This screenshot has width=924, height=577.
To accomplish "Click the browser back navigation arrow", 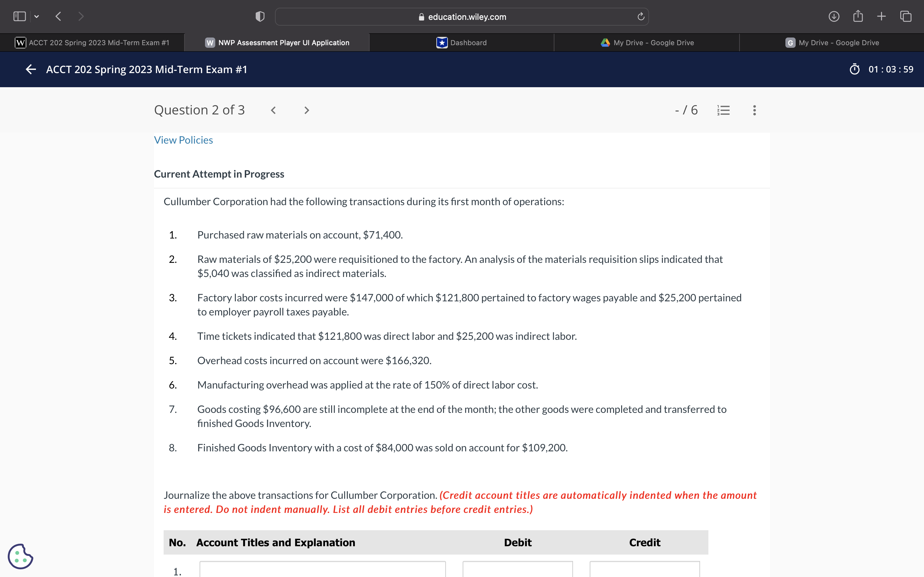I will pos(58,16).
